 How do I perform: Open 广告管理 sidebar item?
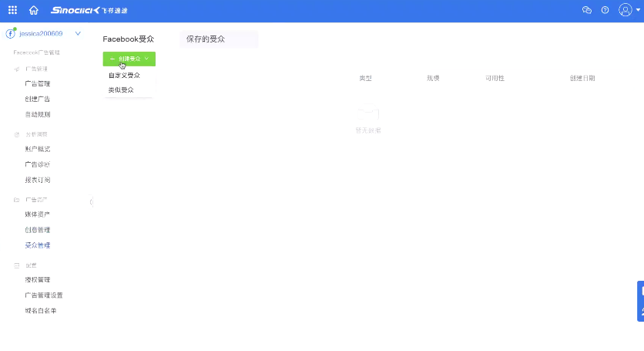[x=38, y=83]
